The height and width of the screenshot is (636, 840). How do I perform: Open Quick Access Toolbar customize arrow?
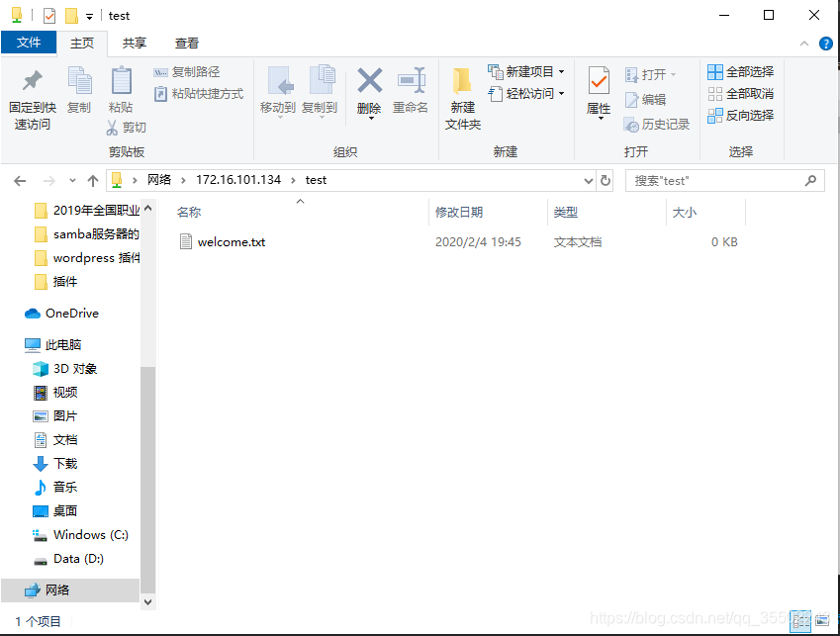tap(89, 16)
